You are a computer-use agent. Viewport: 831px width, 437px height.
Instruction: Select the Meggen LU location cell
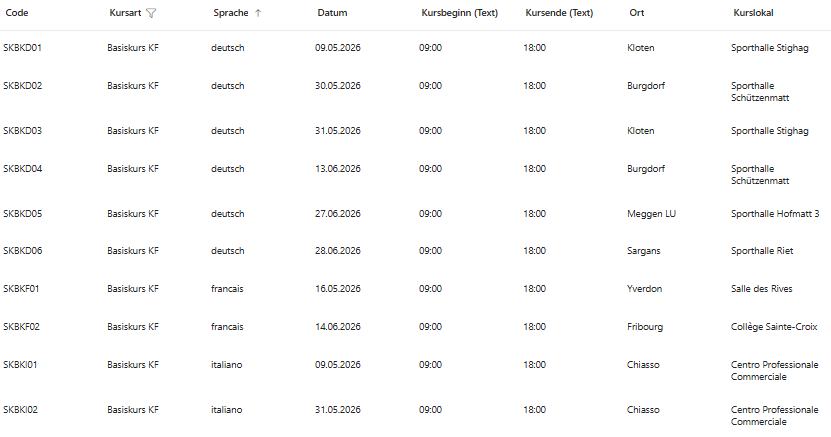coord(651,214)
